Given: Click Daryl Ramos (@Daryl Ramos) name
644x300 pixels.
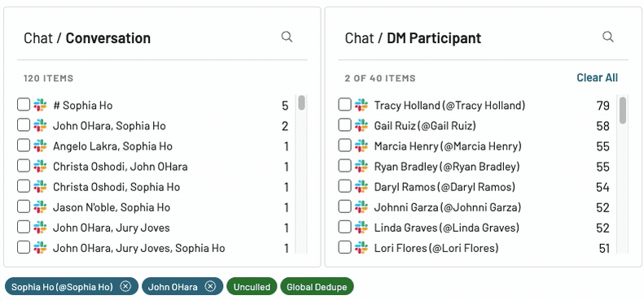Looking at the screenshot, I should 445,187.
